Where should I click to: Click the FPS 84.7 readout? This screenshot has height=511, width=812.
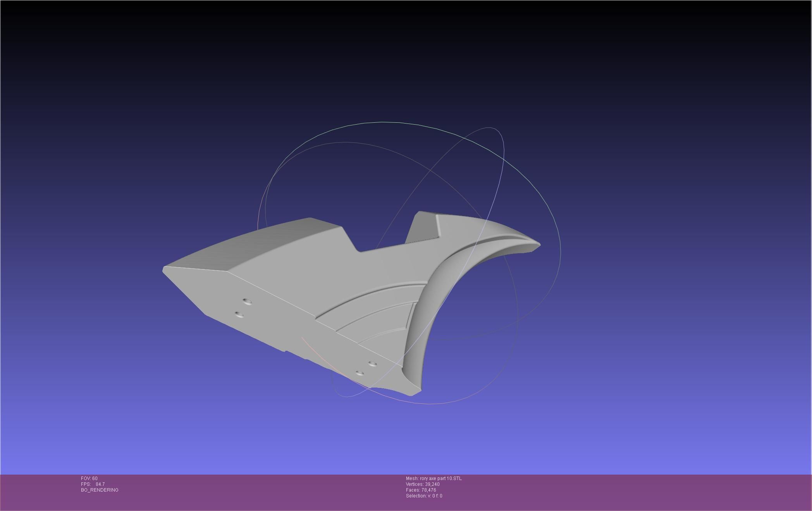93,484
